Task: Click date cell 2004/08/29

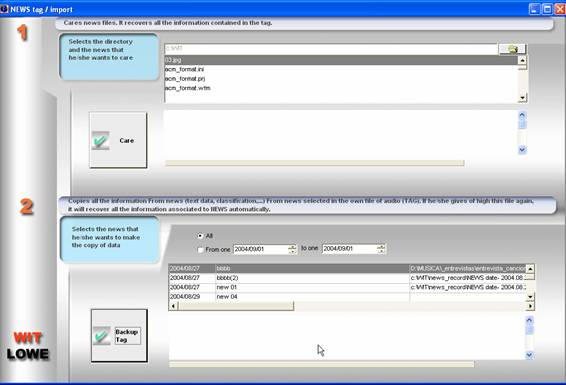Action: point(192,297)
